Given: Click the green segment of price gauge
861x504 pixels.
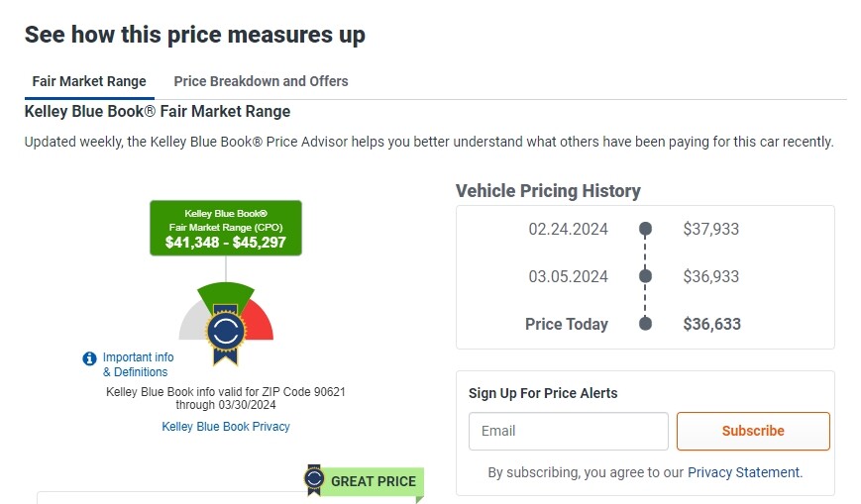Looking at the screenshot, I should tap(226, 294).
